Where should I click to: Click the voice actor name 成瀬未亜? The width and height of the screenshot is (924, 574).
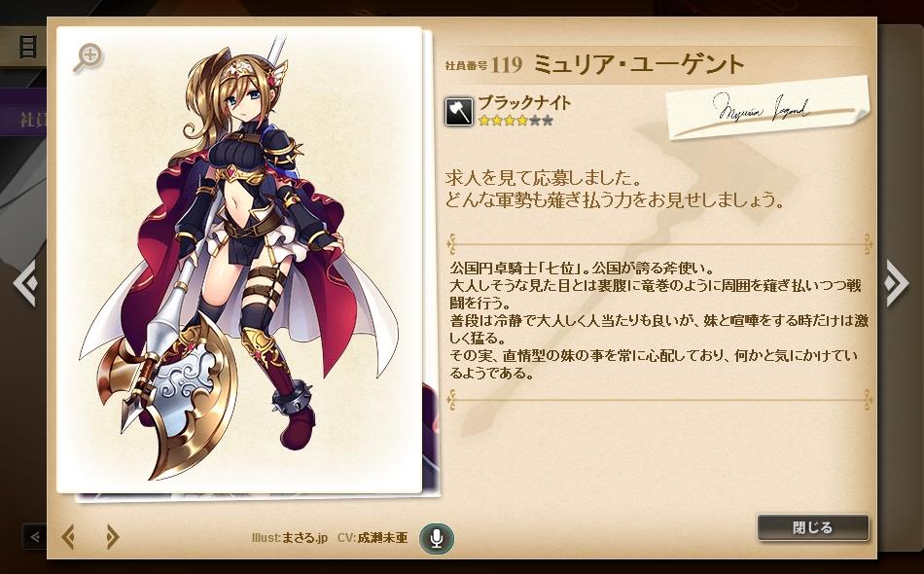pos(382,538)
